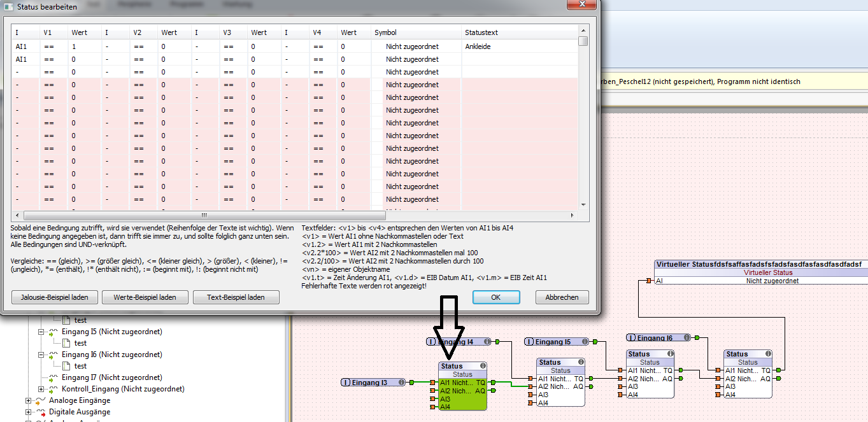Click the I symbol on Eingang I5
This screenshot has height=422, width=868.
coord(529,342)
